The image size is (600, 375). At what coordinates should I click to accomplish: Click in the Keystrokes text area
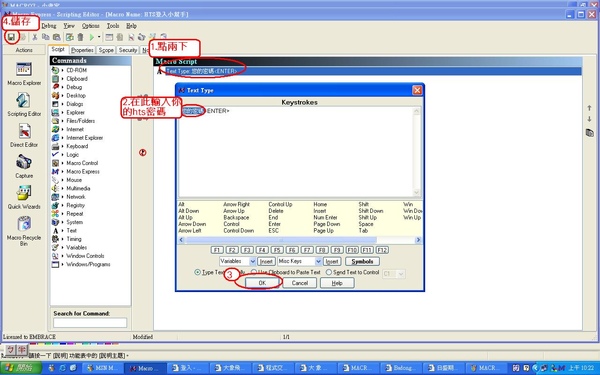click(x=295, y=152)
